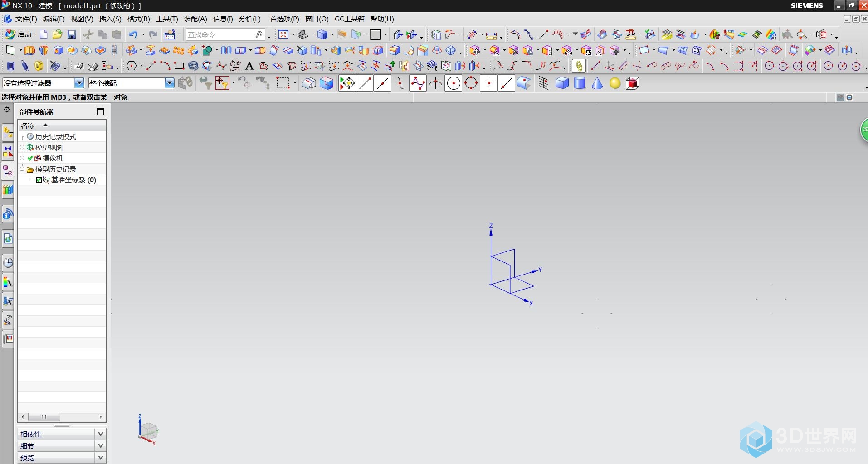Viewport: 868px width, 464px height.
Task: Select the Hole feature icon
Action: click(58, 50)
